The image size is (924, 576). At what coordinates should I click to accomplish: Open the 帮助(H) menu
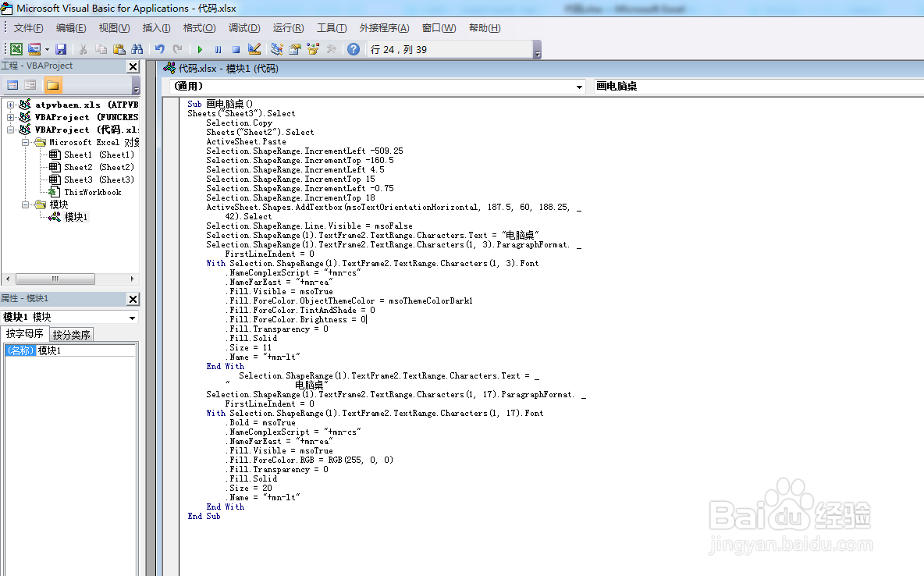tap(485, 28)
